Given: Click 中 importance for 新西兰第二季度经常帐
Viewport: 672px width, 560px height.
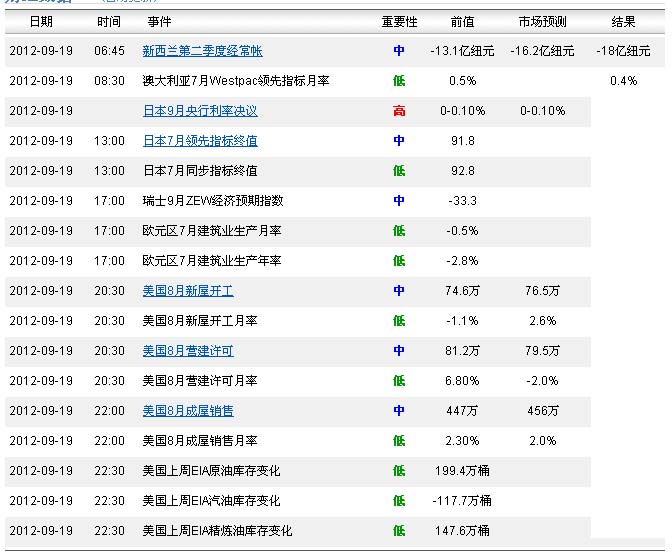Looking at the screenshot, I should tap(399, 51).
